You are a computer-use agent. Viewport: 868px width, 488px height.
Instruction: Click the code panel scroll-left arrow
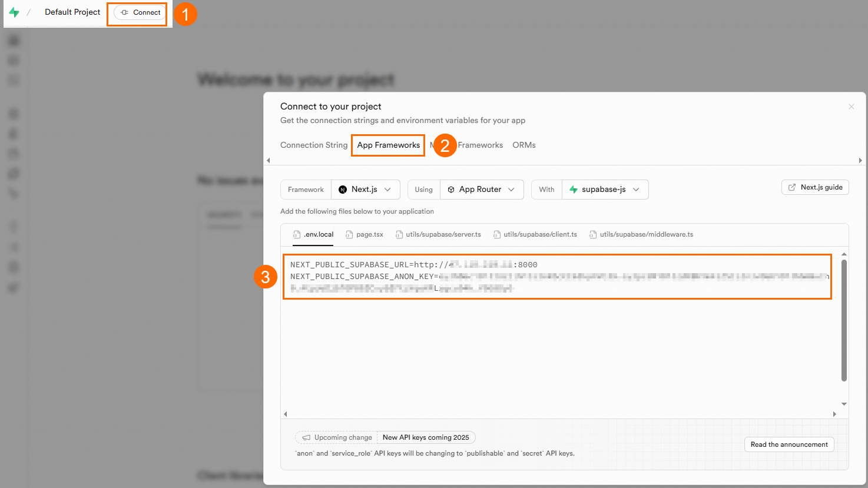[x=286, y=414]
